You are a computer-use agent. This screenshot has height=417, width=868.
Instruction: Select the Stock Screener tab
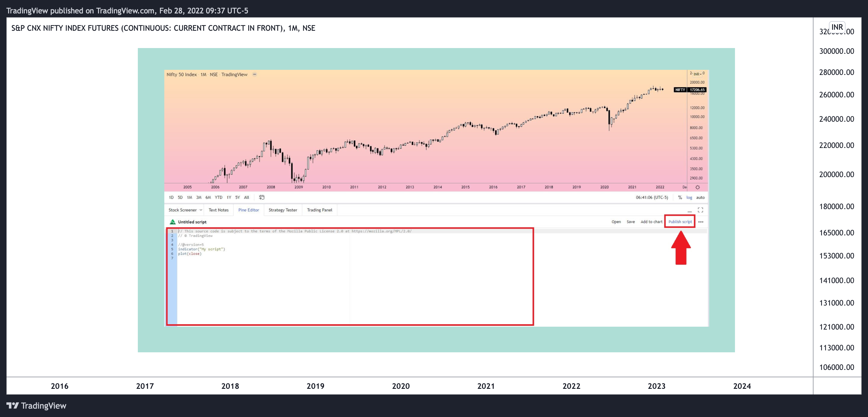183,210
